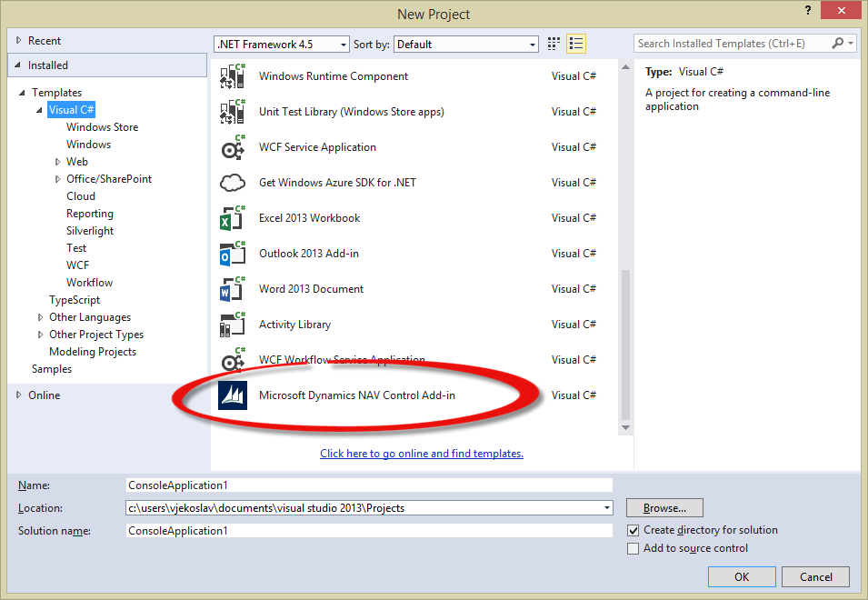Expand the Recent section
Image resolution: width=868 pixels, height=600 pixels.
click(19, 40)
